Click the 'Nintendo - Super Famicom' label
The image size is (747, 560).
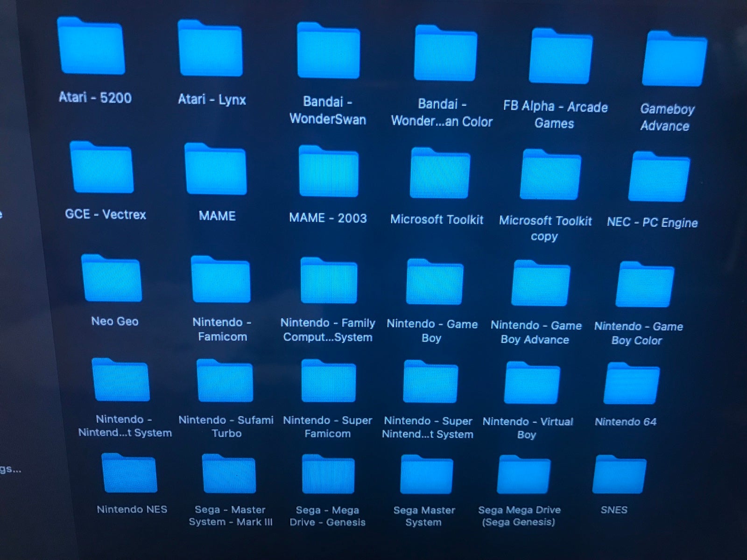[328, 427]
